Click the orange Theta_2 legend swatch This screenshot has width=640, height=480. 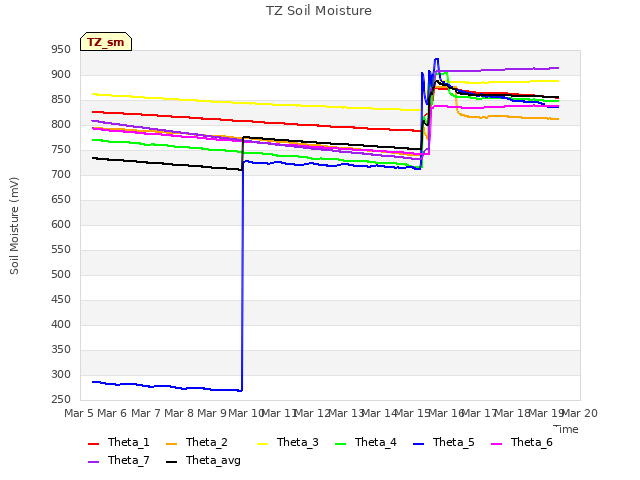(x=171, y=444)
